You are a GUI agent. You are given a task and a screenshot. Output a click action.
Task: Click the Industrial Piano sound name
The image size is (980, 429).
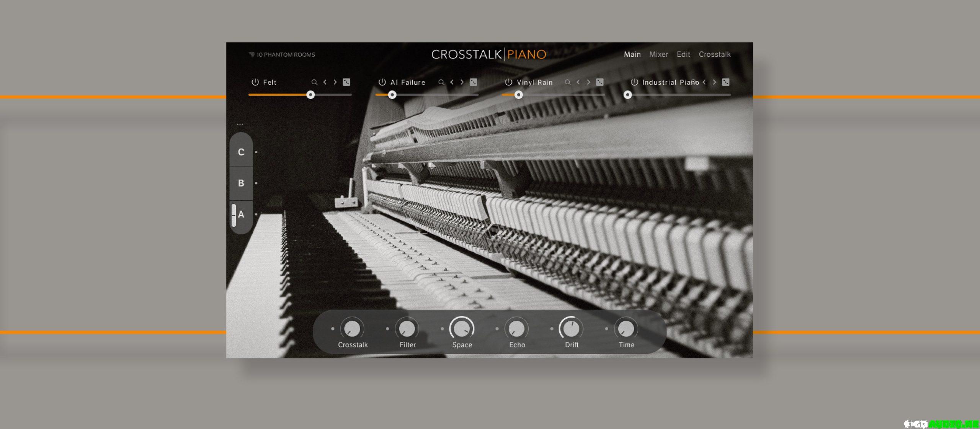(671, 82)
